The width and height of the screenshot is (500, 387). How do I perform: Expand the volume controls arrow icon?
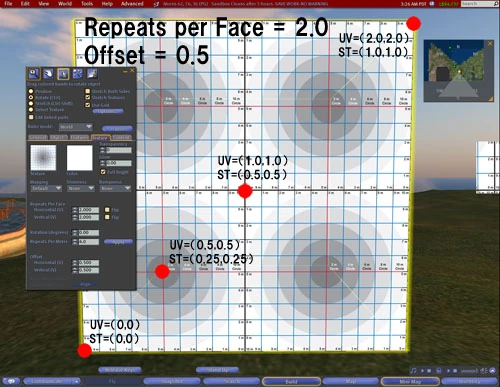493,371
